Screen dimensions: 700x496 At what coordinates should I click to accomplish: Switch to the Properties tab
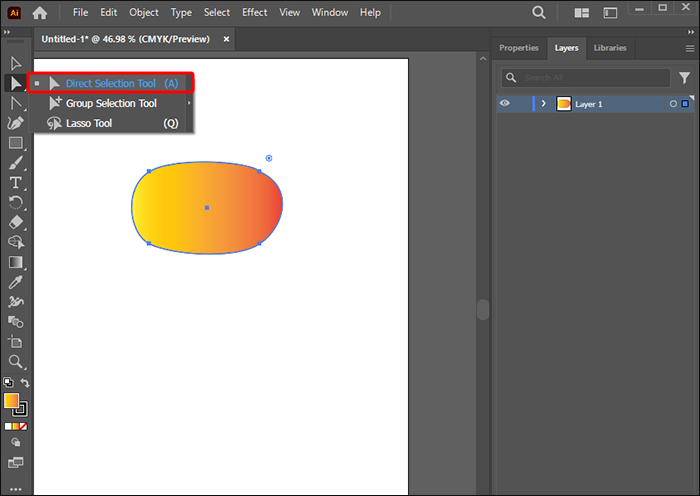(518, 47)
